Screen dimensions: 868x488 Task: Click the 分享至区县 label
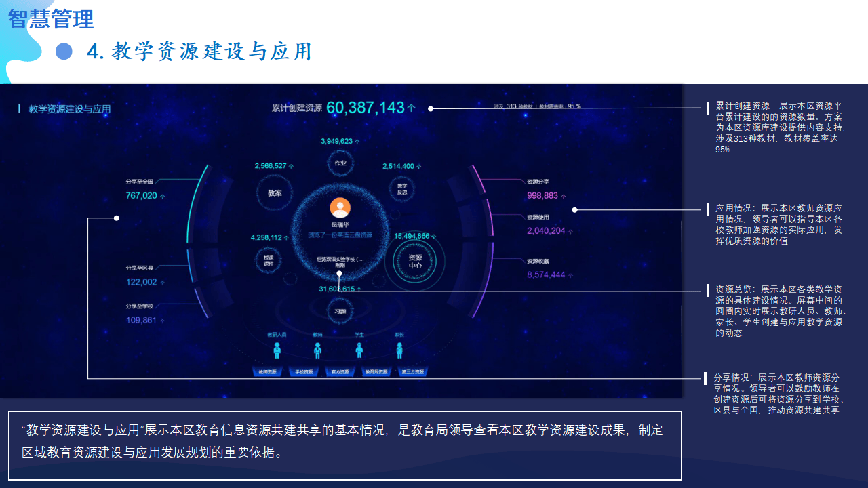tap(140, 268)
